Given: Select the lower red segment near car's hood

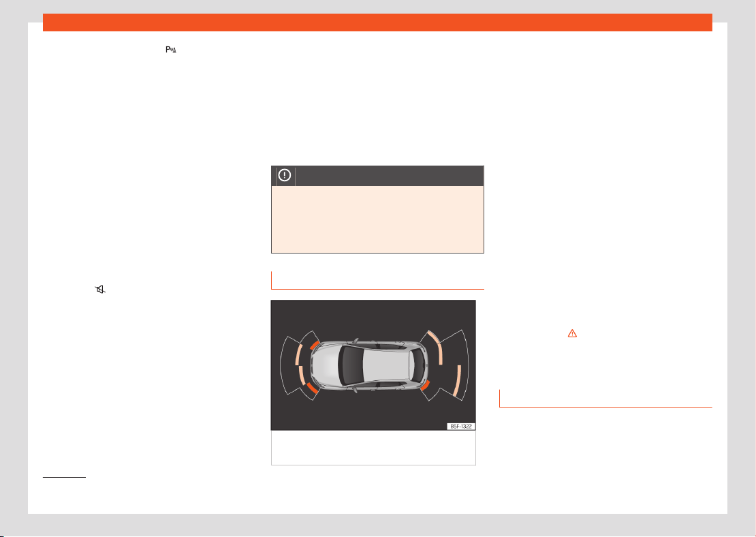Looking at the screenshot, I should [313, 388].
